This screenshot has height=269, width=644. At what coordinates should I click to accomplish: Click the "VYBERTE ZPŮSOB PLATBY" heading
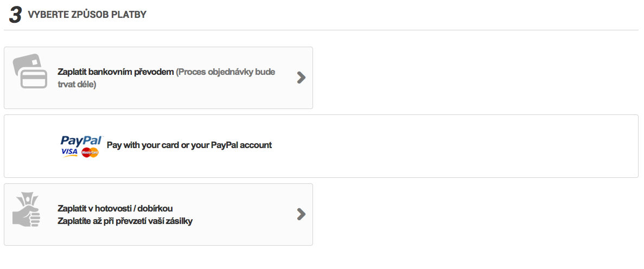click(87, 15)
